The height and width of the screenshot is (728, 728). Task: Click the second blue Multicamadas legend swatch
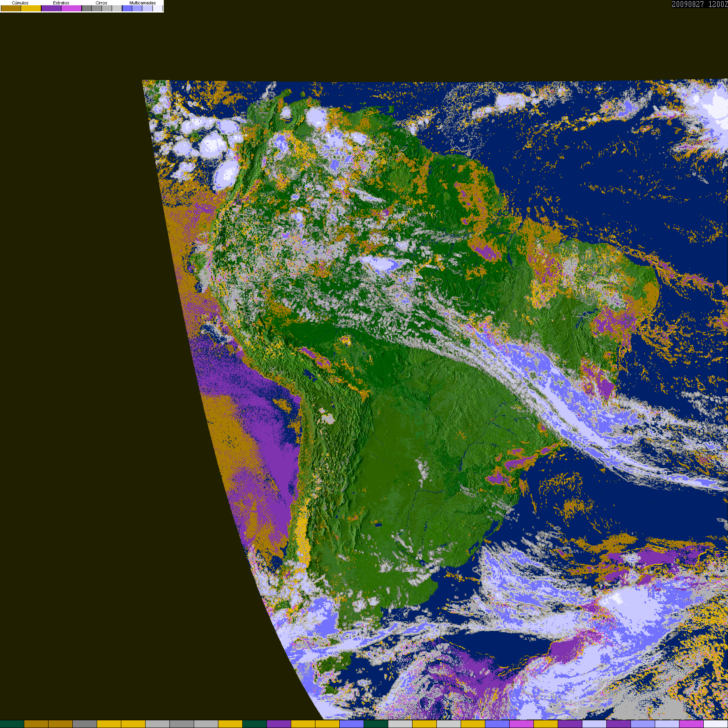pyautogui.click(x=137, y=8)
